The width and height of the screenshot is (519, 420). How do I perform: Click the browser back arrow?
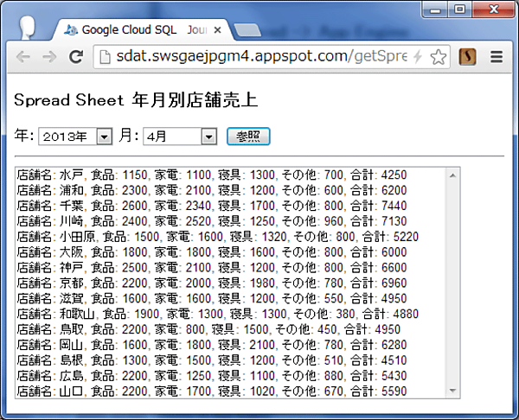point(23,57)
